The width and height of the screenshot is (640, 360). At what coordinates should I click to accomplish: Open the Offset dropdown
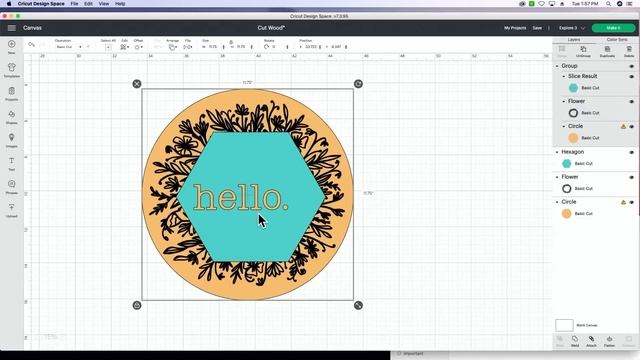coord(138,47)
